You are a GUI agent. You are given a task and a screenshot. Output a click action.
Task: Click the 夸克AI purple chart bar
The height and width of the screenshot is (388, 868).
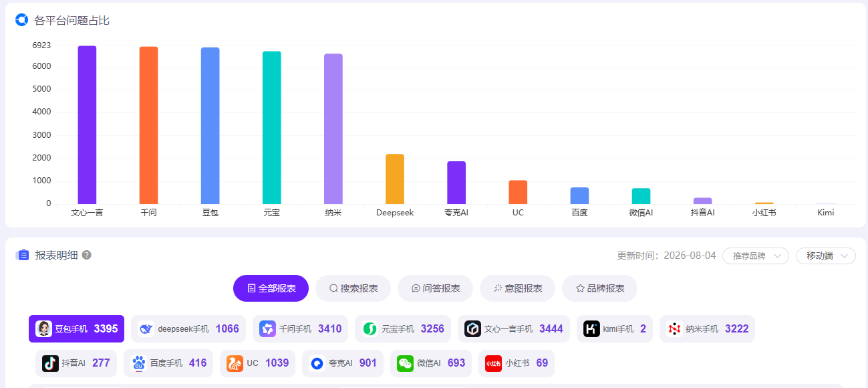tap(456, 183)
